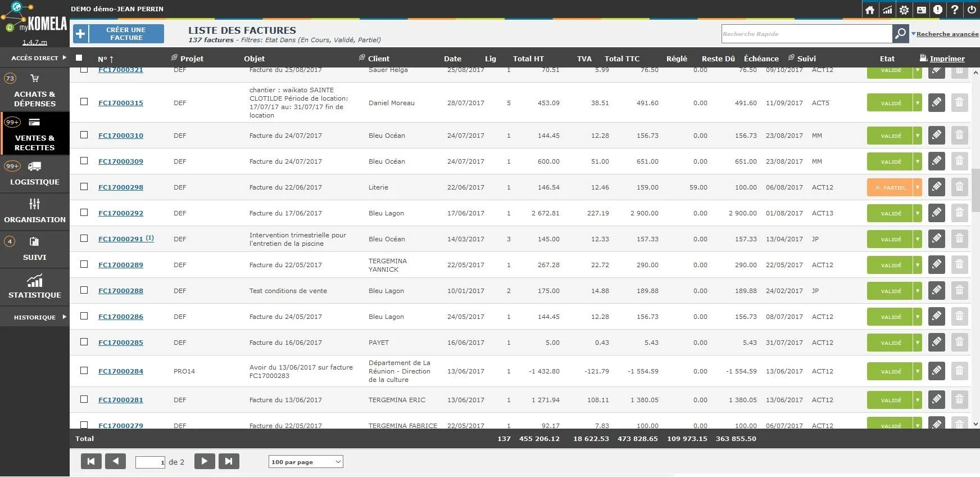The image size is (980, 477).
Task: Open the P. PARTIEL status dropdown arrow
Action: point(917,187)
